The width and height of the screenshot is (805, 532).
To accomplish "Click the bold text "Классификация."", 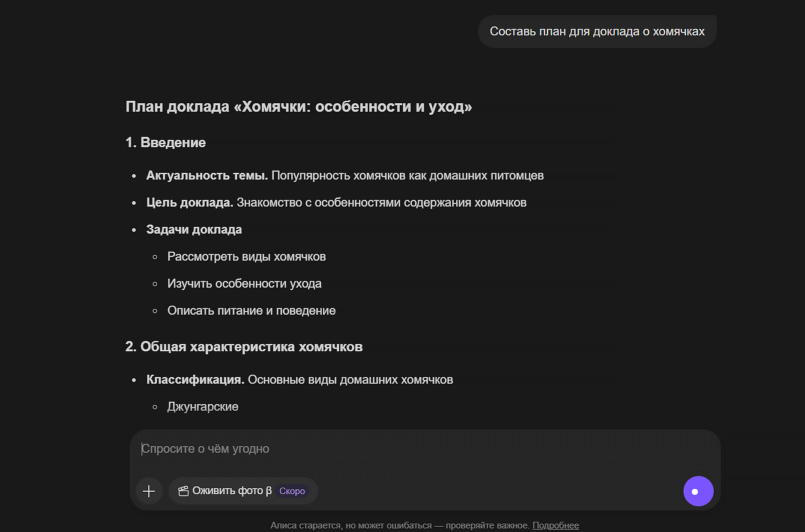I will (195, 379).
